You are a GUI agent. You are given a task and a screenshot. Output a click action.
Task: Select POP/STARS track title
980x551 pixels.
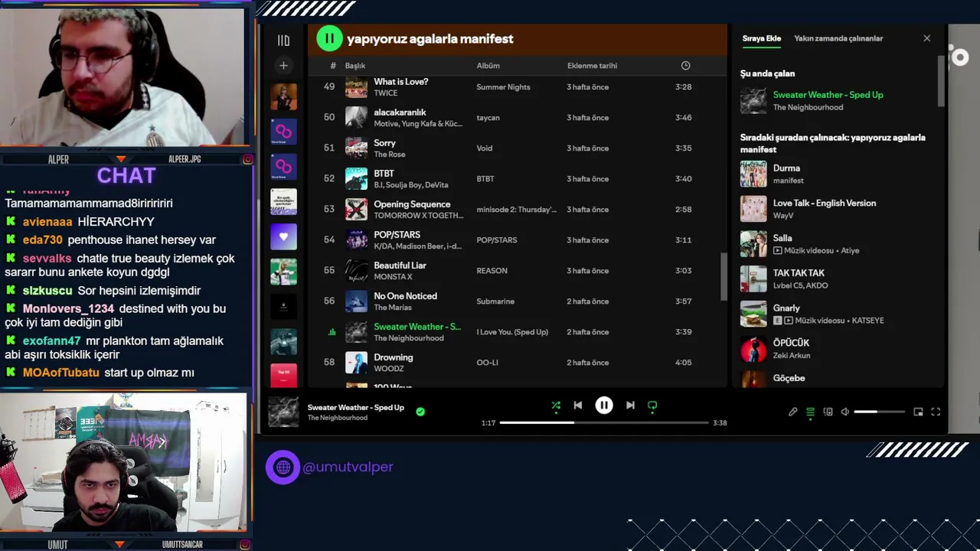397,235
